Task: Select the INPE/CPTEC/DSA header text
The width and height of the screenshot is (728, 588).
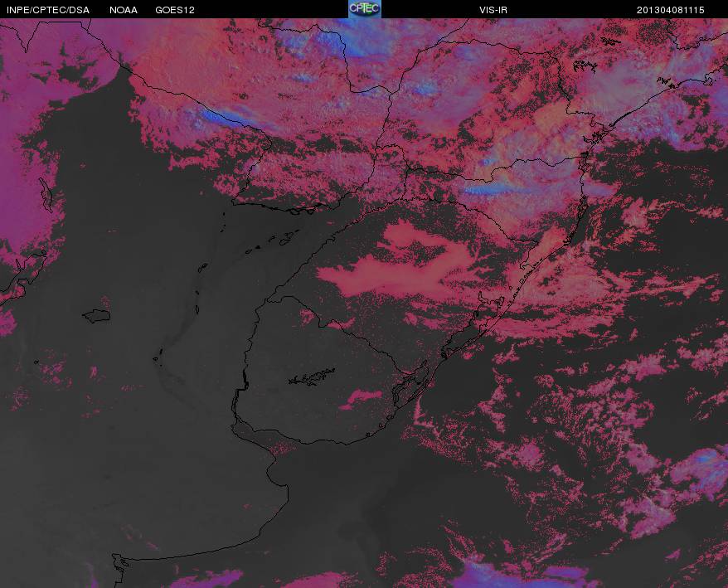Action: coord(48,10)
